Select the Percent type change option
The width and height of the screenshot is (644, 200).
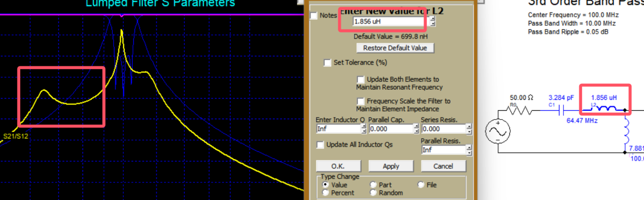pyautogui.click(x=325, y=193)
